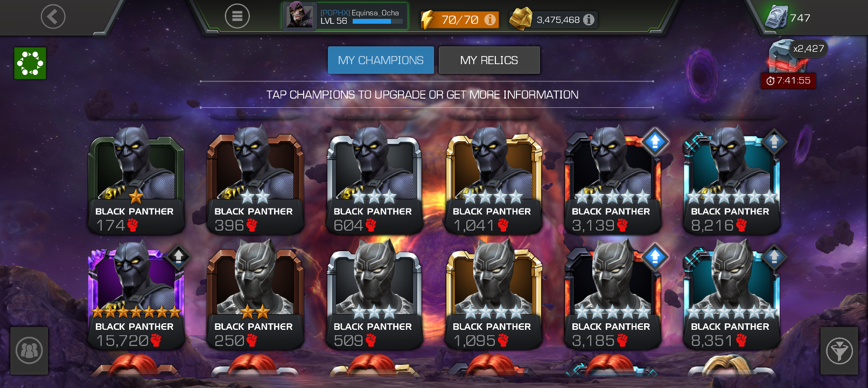Tap the green synergy circle icon
The height and width of the screenshot is (388, 868).
pos(30,63)
